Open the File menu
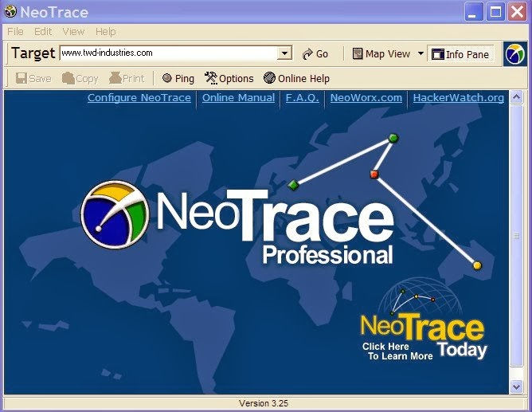This screenshot has width=532, height=412. point(15,32)
